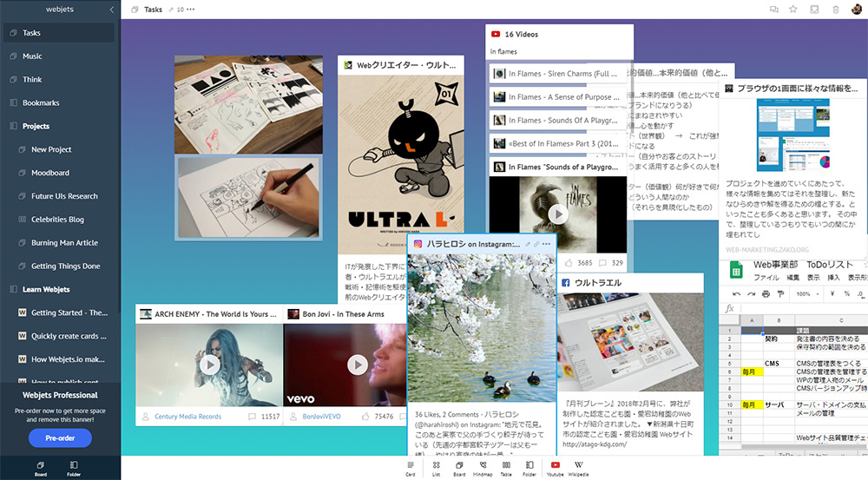This screenshot has height=480, width=868.
Task: Collapse the webjets sidebar with the arrow
Action: click(112, 10)
